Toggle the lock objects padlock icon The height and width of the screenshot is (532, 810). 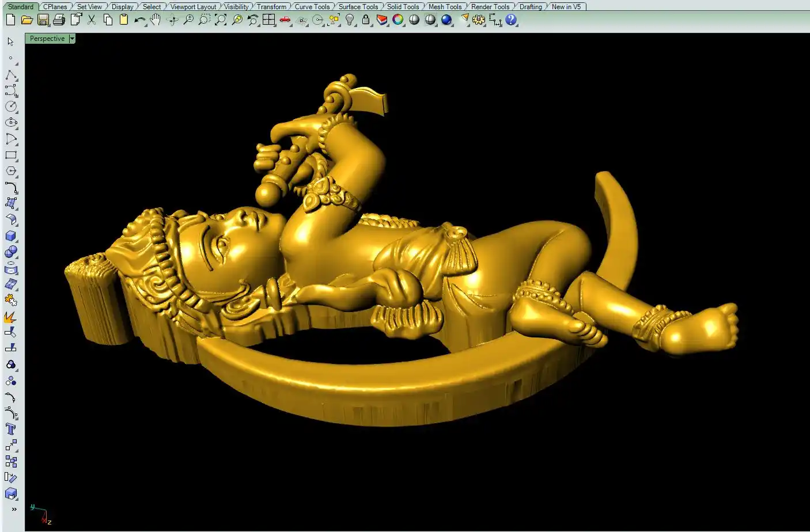pos(366,20)
